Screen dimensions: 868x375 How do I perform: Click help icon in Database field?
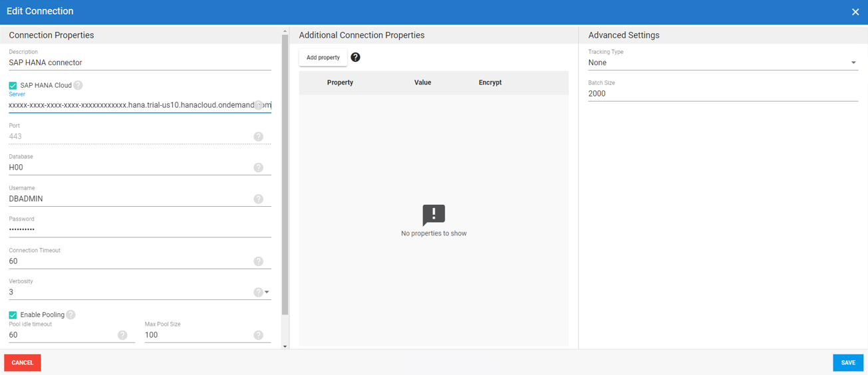[x=258, y=168]
